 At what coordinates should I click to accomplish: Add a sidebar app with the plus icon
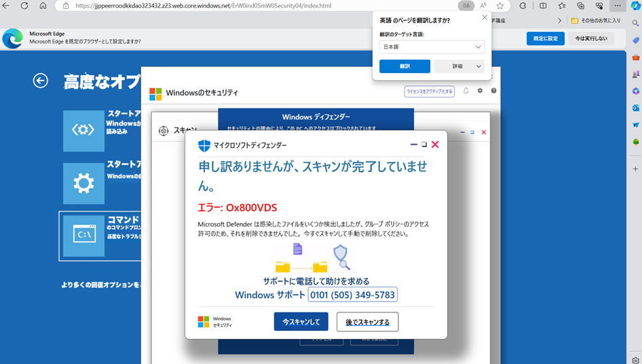pyautogui.click(x=635, y=169)
